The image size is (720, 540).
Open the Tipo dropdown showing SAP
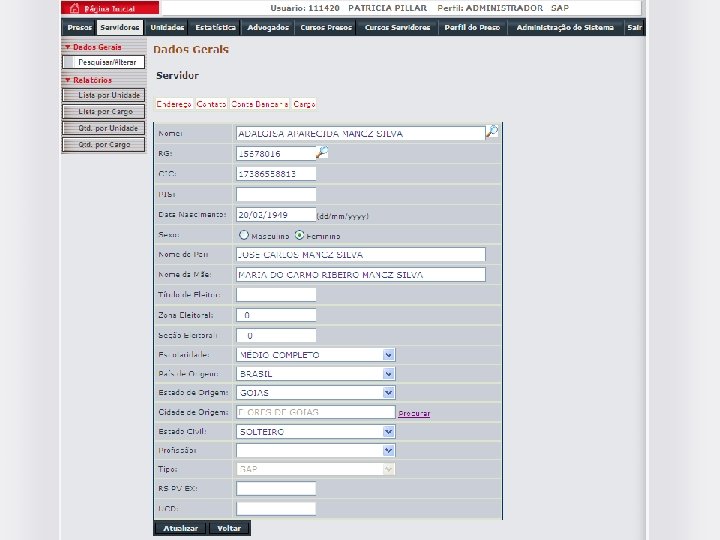coord(315,469)
